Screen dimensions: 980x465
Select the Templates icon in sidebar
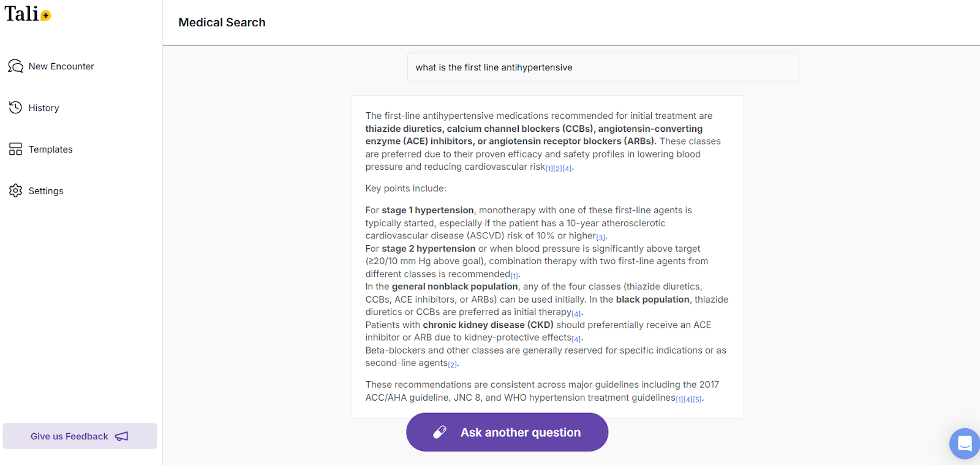tap(15, 149)
